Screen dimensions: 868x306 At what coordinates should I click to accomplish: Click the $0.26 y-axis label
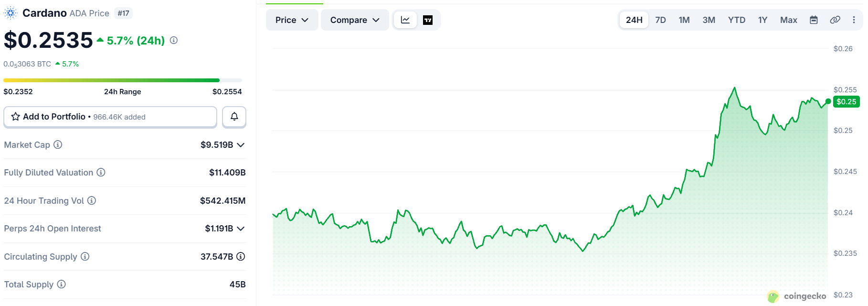tap(843, 48)
